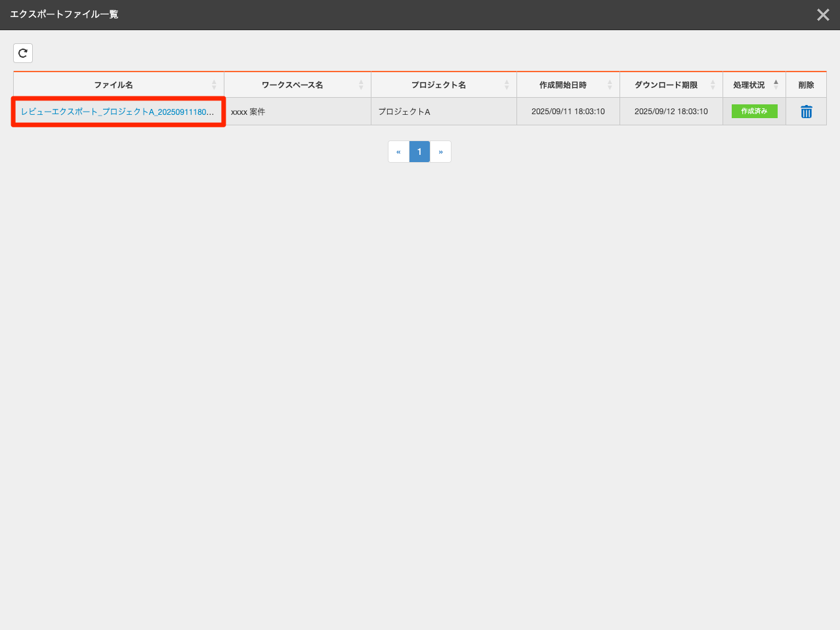Image resolution: width=840 pixels, height=630 pixels.
Task: Toggle sort order on 処理状況 column
Action: click(749, 85)
